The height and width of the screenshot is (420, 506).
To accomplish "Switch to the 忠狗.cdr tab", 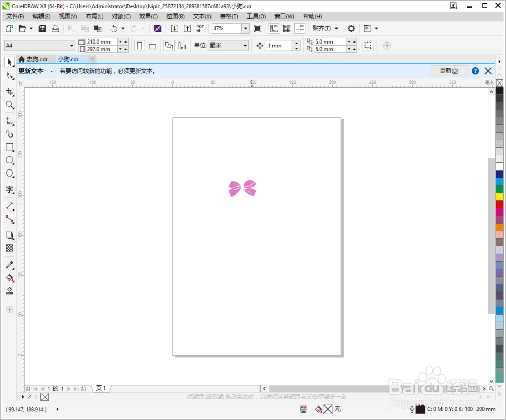I will coord(36,59).
